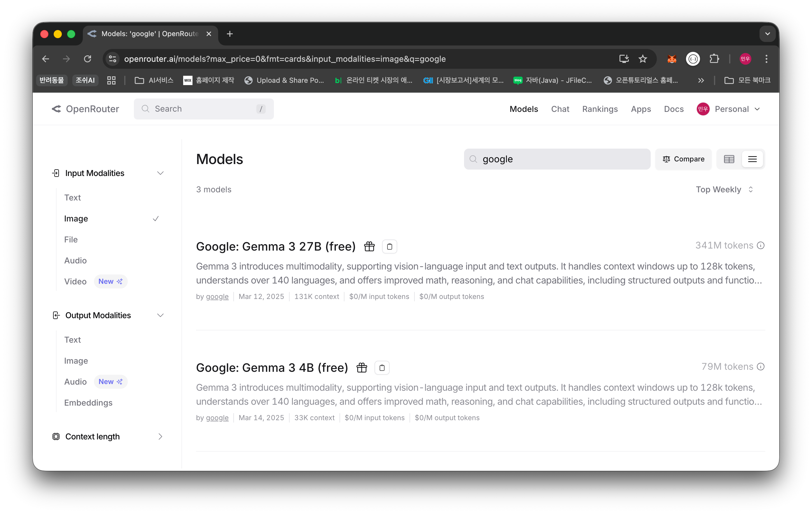Image resolution: width=812 pixels, height=514 pixels.
Task: Install the app from address bar icon
Action: [x=624, y=59]
